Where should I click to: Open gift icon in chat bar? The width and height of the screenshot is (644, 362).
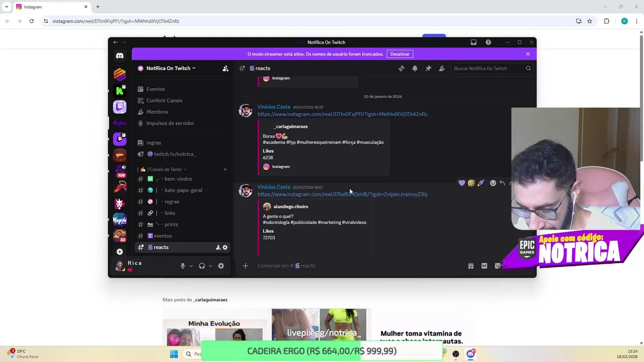point(470,266)
